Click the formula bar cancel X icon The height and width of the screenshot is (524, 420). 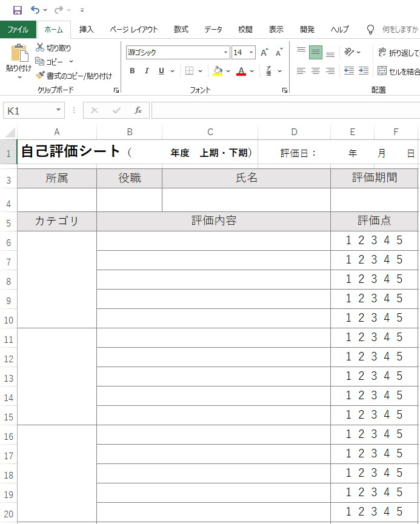pyautogui.click(x=95, y=110)
